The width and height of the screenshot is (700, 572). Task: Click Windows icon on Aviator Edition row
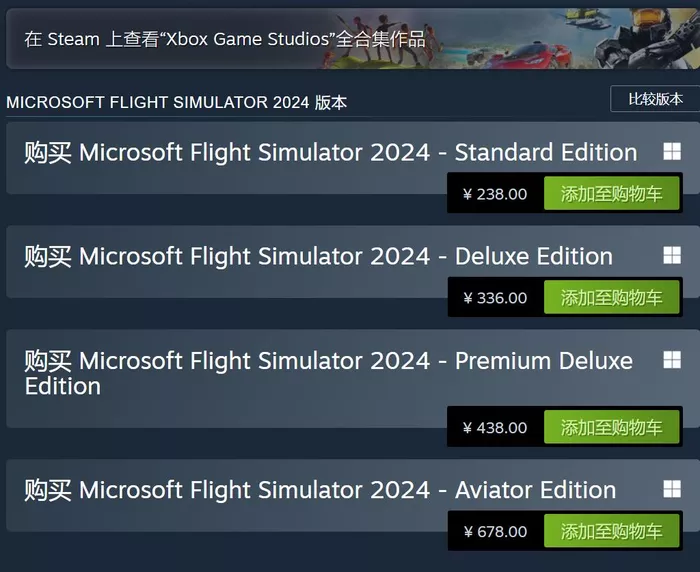(672, 489)
